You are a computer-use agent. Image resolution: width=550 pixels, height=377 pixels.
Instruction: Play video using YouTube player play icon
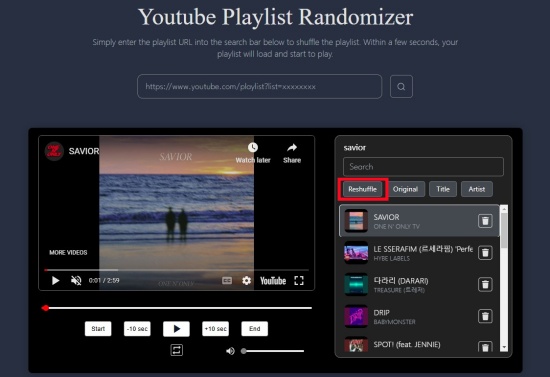[x=55, y=281]
